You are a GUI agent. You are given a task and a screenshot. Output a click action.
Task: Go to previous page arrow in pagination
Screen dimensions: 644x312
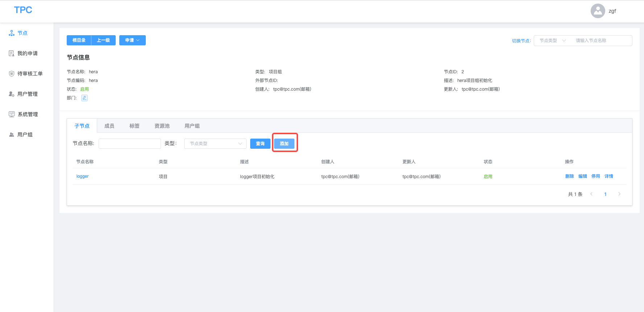591,194
